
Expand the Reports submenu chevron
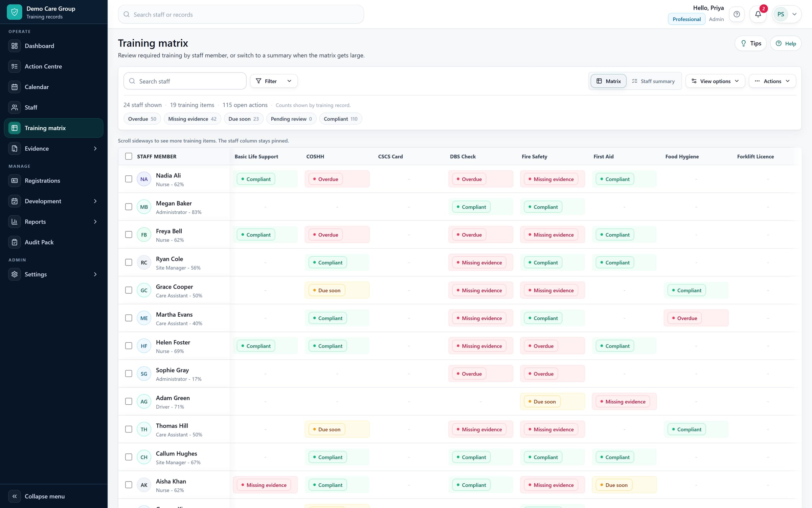click(95, 221)
